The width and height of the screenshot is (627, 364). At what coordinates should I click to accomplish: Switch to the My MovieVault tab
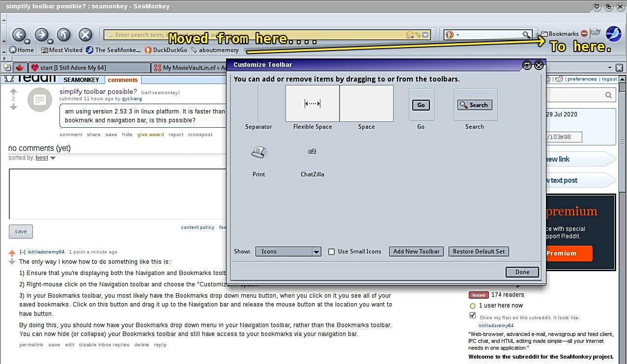(x=189, y=67)
